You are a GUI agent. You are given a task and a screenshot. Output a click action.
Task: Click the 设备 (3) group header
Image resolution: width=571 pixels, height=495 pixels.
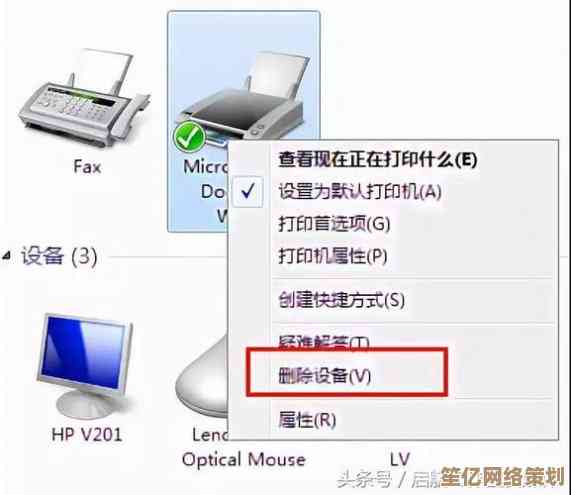pyautogui.click(x=59, y=256)
